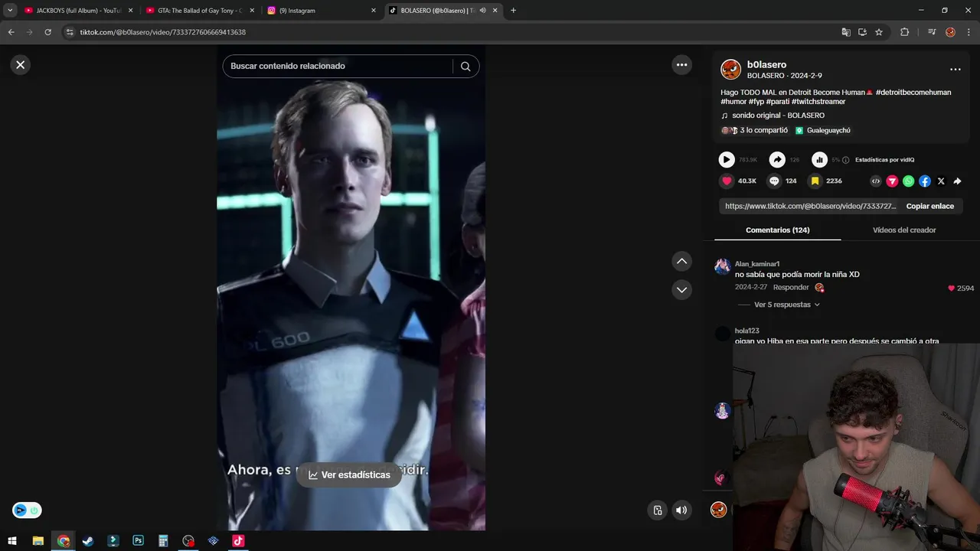Like Alan_kaminar1's comment heart
The height and width of the screenshot is (551, 980).
952,289
